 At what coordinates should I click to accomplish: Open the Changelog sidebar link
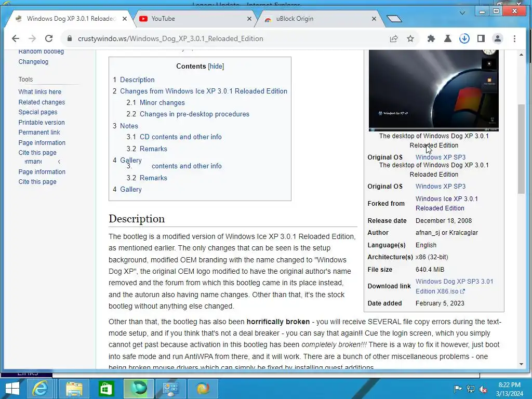pos(33,62)
